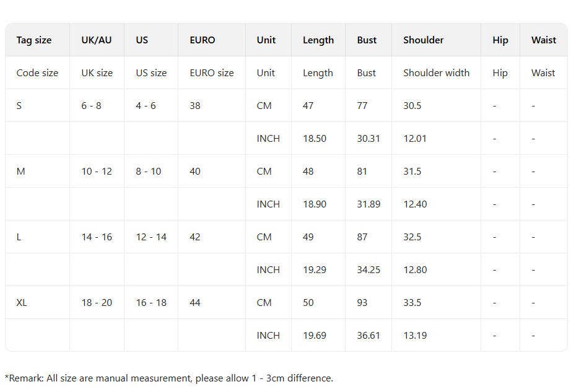
Task: Select the Shoulder width subheader cell
Action: (x=436, y=73)
